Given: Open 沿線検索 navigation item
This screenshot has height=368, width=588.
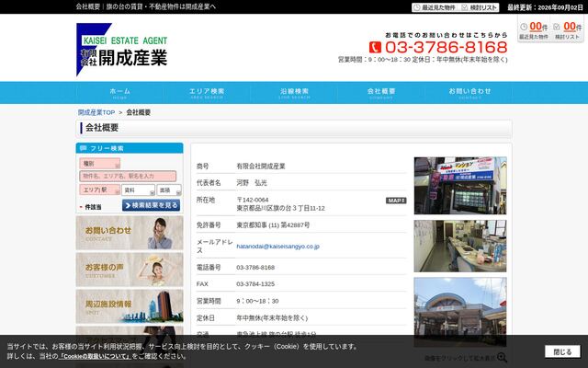Looking at the screenshot, I should pos(294,93).
